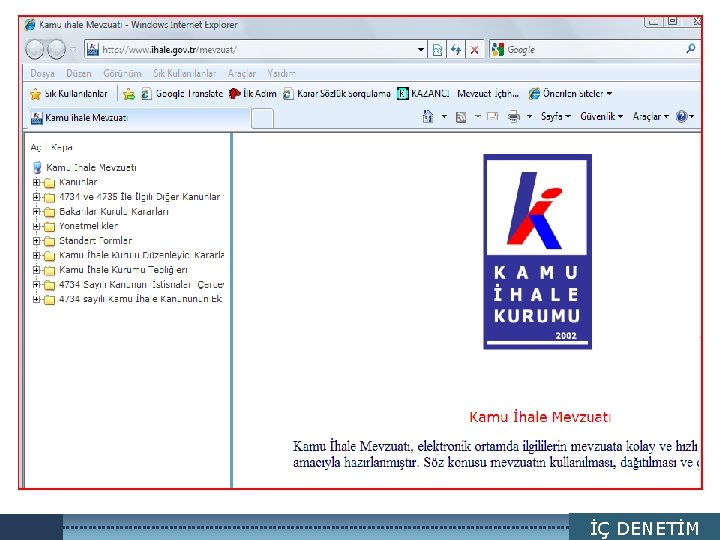Image resolution: width=720 pixels, height=540 pixels.
Task: Open the Yardım menu
Action: pyautogui.click(x=281, y=73)
